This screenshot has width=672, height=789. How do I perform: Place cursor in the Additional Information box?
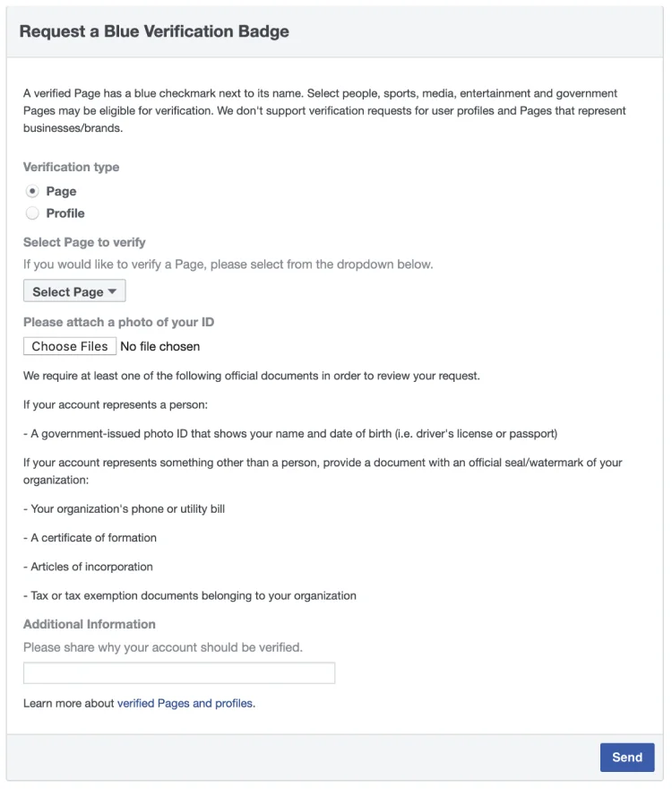pos(179,672)
